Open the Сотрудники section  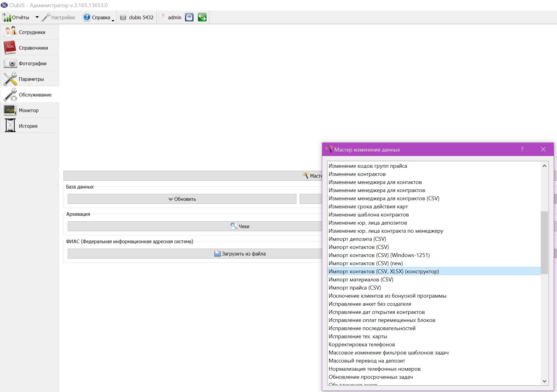coord(29,32)
